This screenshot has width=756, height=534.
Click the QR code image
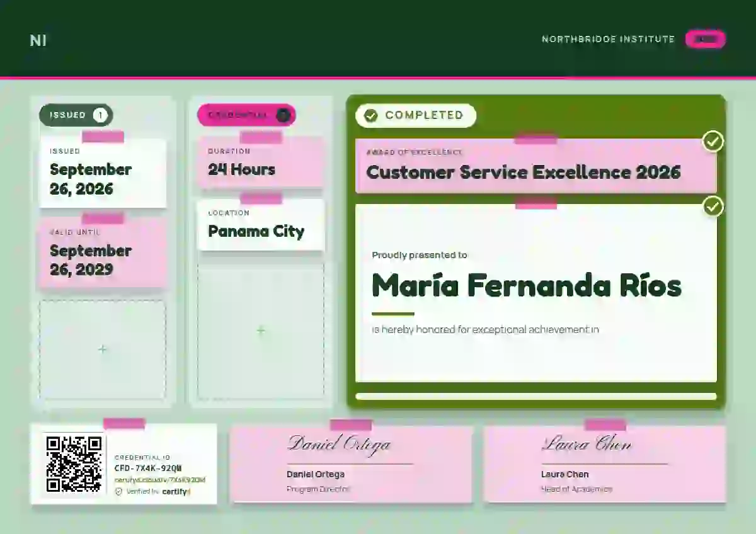point(74,464)
